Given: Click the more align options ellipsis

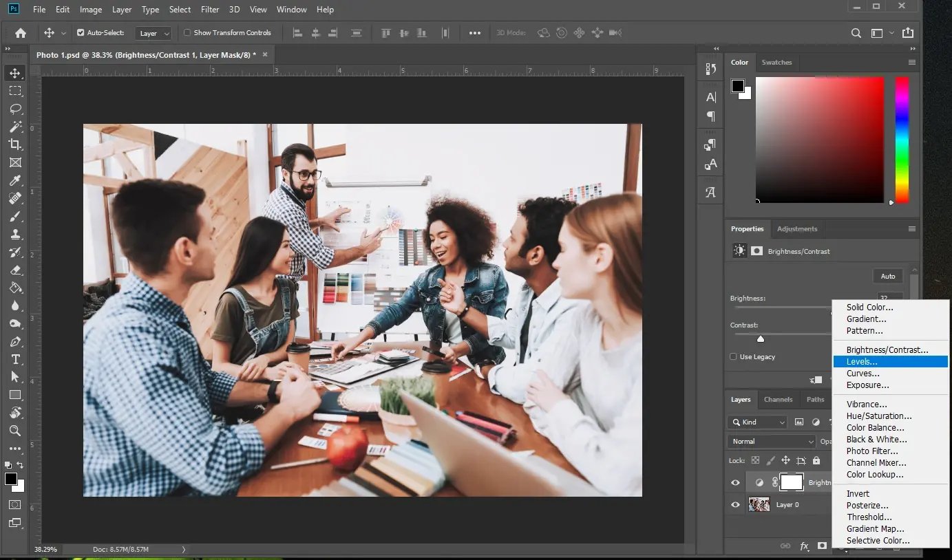Looking at the screenshot, I should point(475,32).
